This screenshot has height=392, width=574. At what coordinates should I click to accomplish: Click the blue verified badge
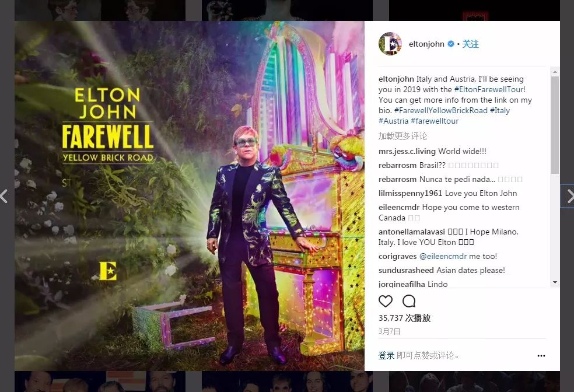451,44
